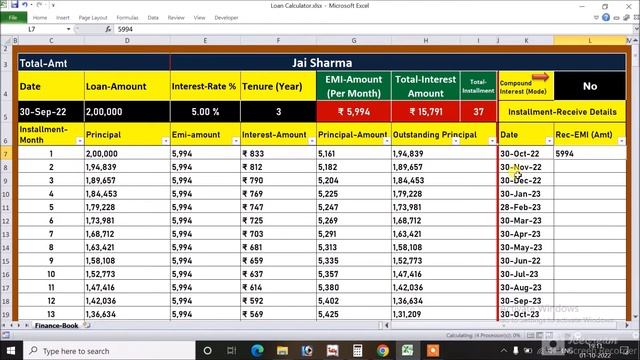Click the horizontal scrollbar left arrow
640x360 pixels.
tap(387, 325)
